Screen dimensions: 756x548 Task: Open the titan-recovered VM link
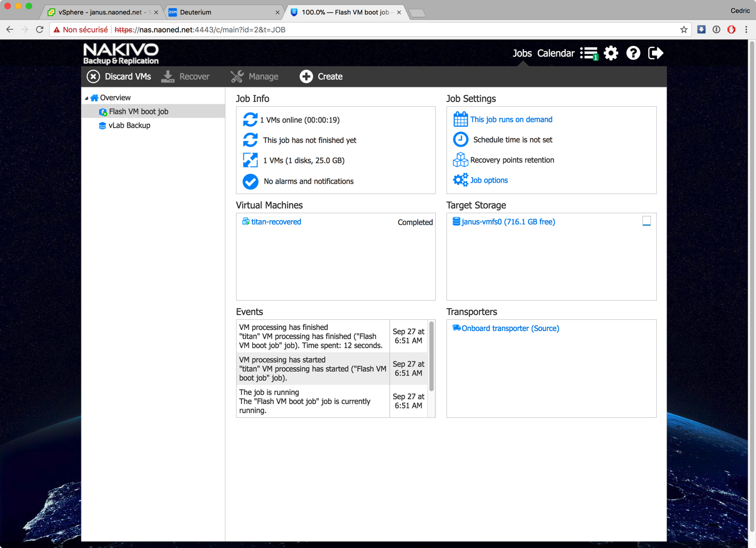point(276,222)
